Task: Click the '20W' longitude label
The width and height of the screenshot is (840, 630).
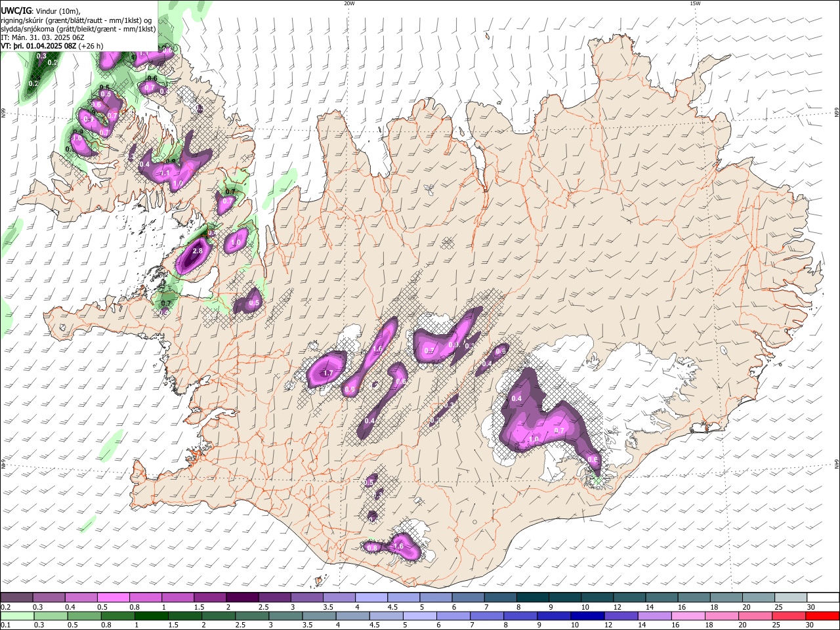Action: click(349, 3)
